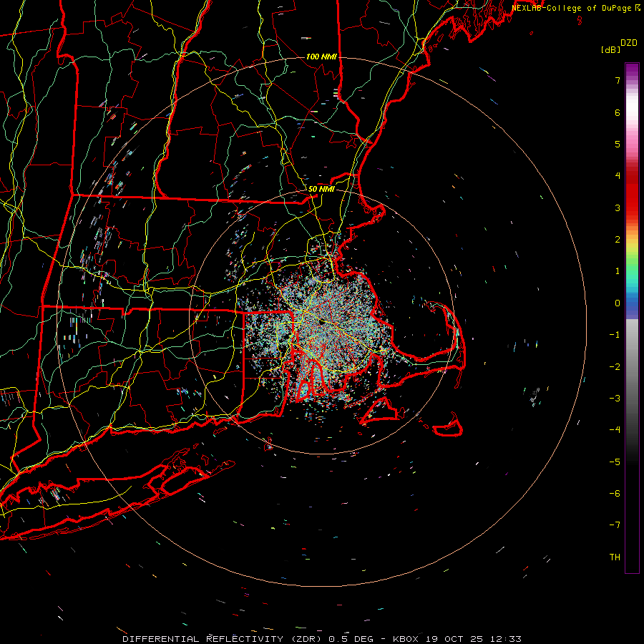The width and height of the screenshot is (644, 644).
Task: Click the 3 value on the color scale
Action: [618, 208]
